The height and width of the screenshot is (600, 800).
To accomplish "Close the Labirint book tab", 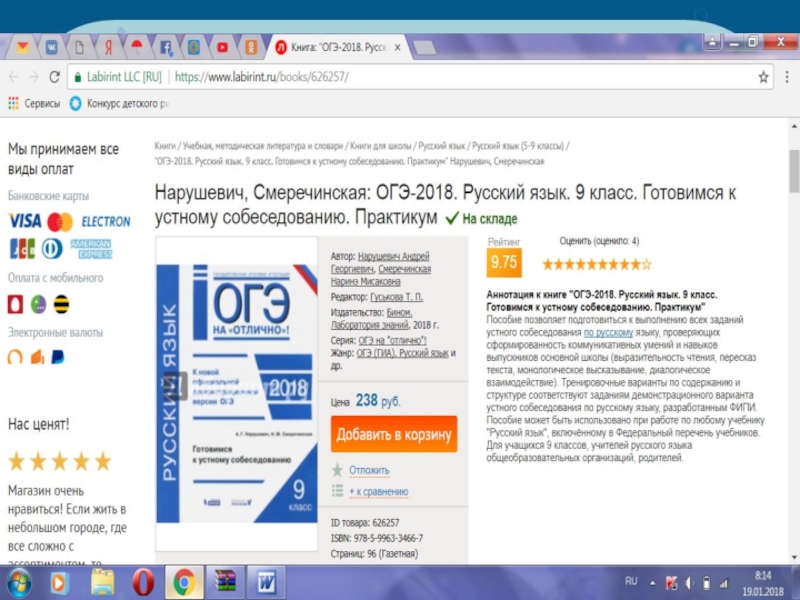I will 398,47.
